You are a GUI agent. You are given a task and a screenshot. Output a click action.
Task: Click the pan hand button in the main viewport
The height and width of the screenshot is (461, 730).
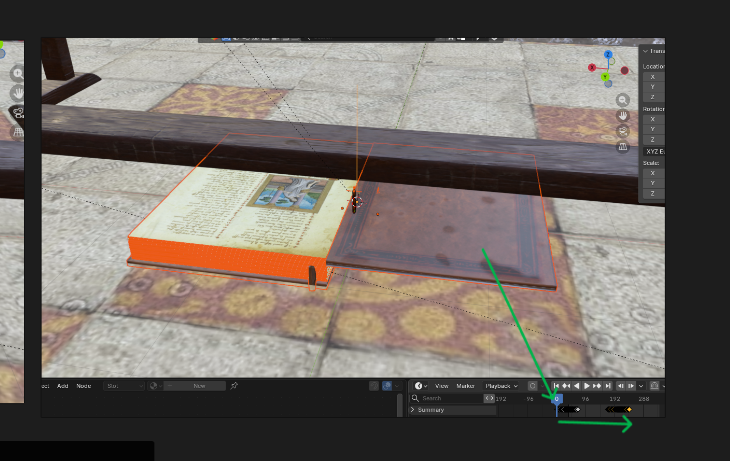click(x=622, y=115)
